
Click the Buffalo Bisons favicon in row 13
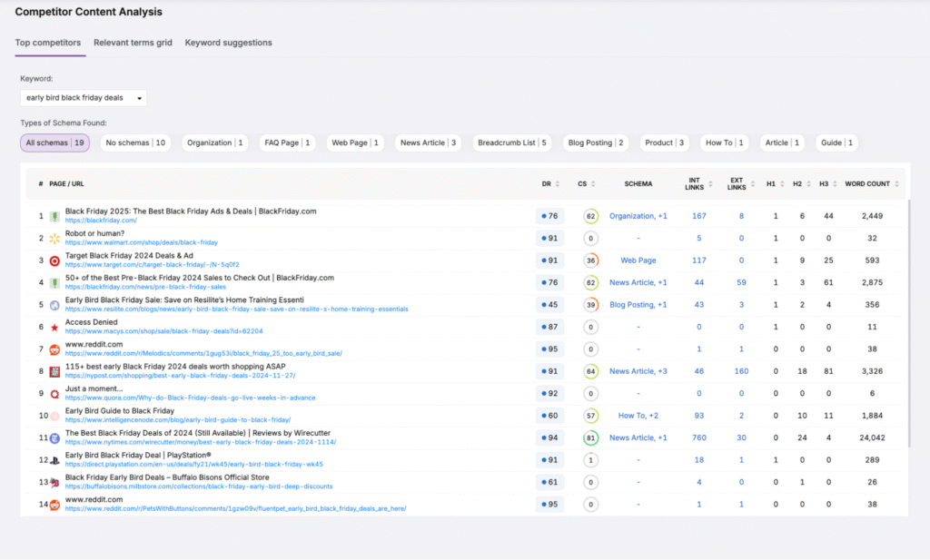click(54, 482)
